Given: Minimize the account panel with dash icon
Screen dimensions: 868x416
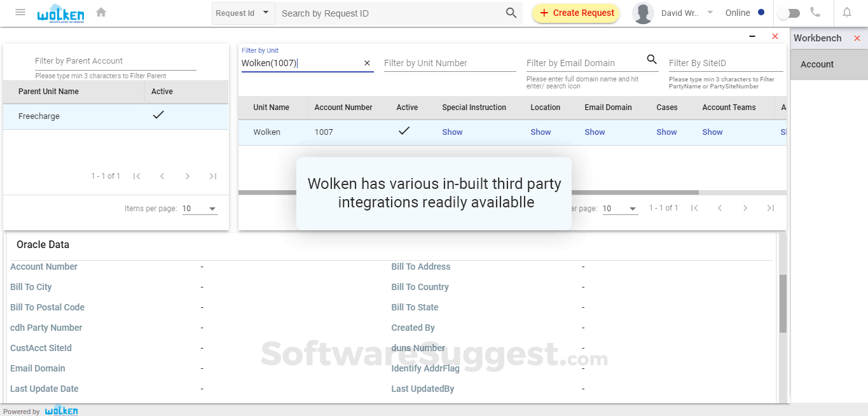Looking at the screenshot, I should (752, 37).
